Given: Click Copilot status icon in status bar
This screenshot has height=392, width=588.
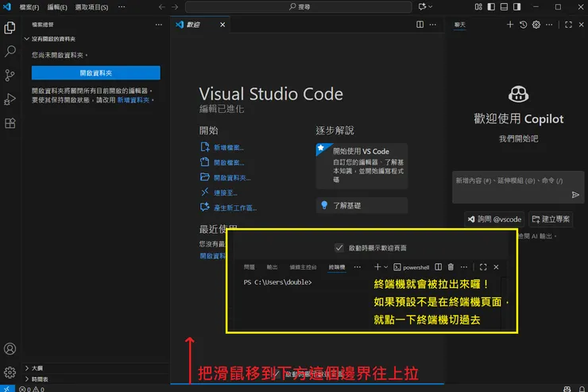Looking at the screenshot, I should coord(567,389).
